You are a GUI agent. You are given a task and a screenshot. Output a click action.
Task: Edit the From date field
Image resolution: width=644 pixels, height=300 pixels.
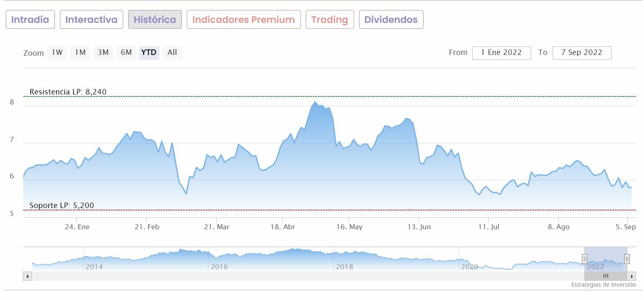pos(501,53)
